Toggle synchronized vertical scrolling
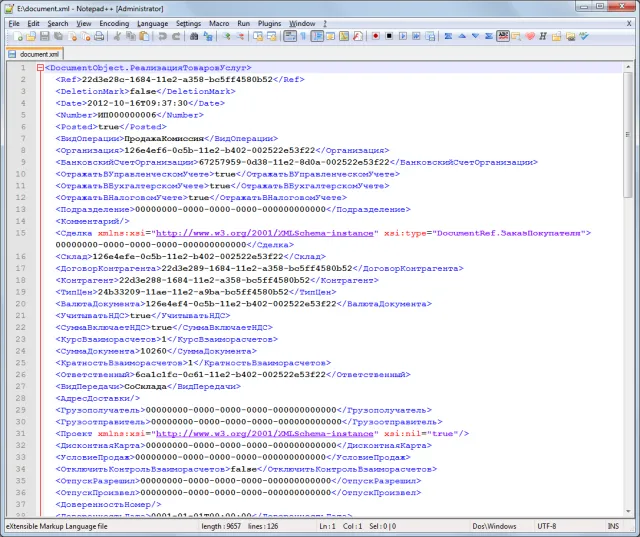The height and width of the screenshot is (537, 640). click(x=258, y=36)
